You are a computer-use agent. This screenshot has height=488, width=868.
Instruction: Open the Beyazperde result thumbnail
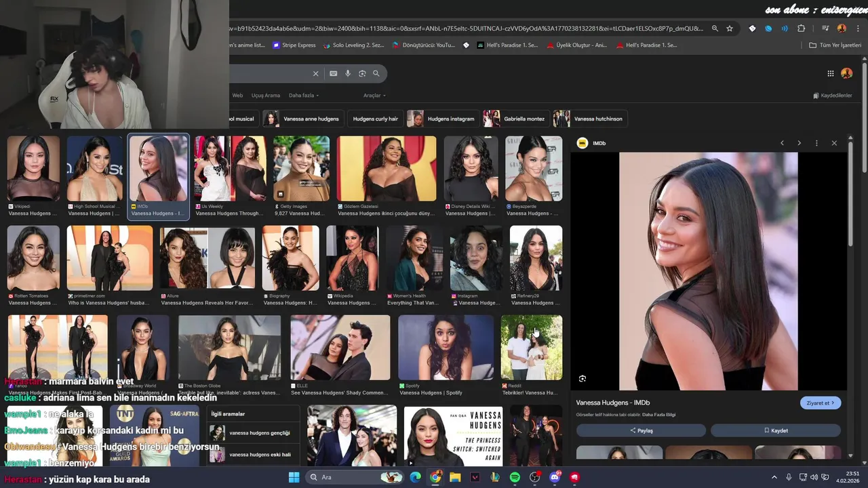point(534,168)
